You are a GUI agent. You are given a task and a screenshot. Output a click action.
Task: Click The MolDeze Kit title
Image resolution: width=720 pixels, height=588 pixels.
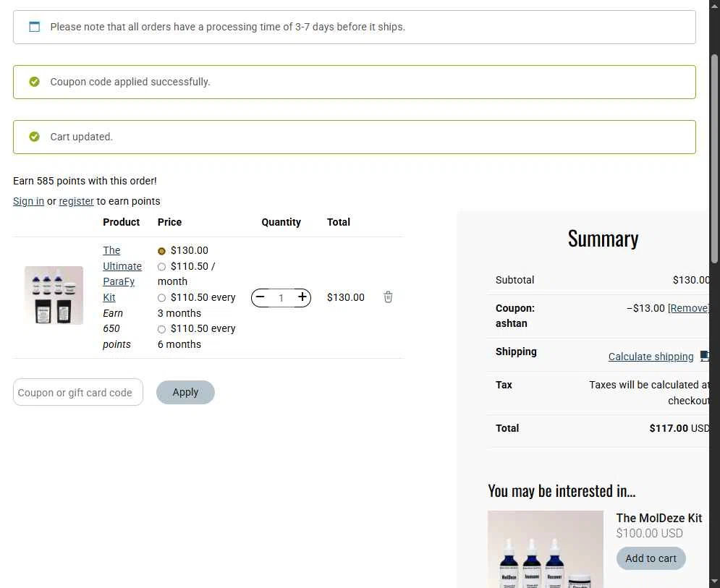click(659, 519)
